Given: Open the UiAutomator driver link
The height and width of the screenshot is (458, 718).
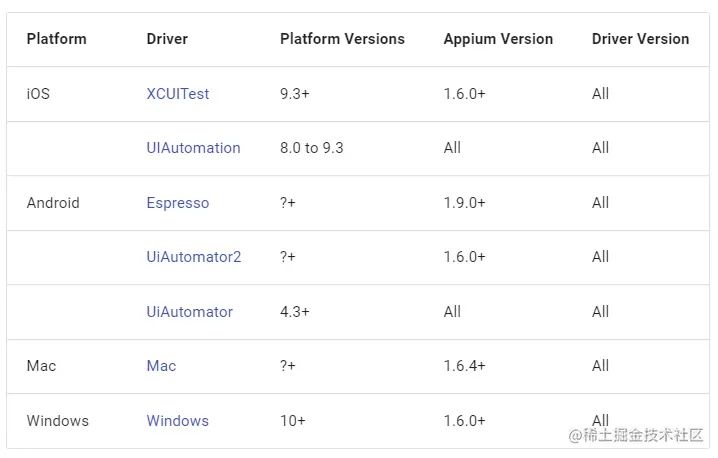Looking at the screenshot, I should pyautogui.click(x=189, y=312).
